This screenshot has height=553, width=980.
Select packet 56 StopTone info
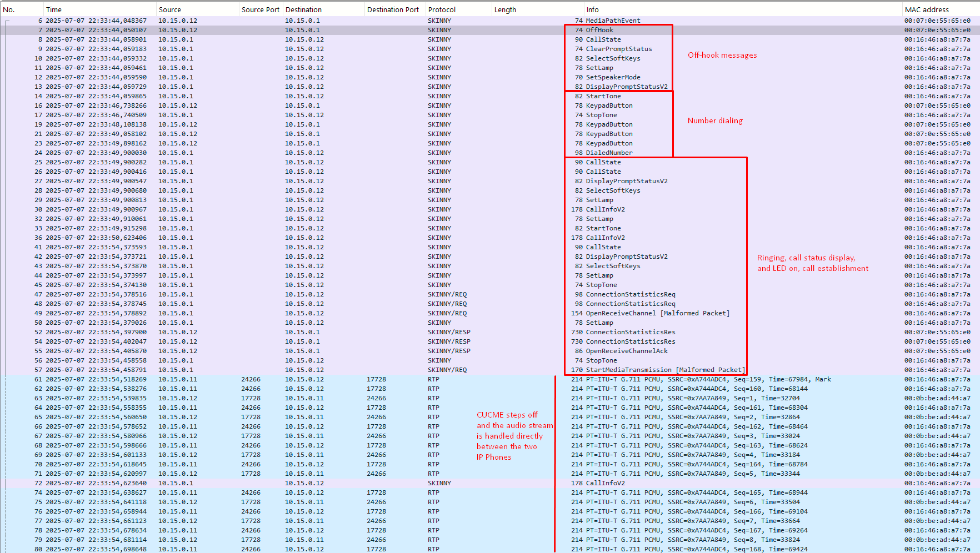click(601, 360)
